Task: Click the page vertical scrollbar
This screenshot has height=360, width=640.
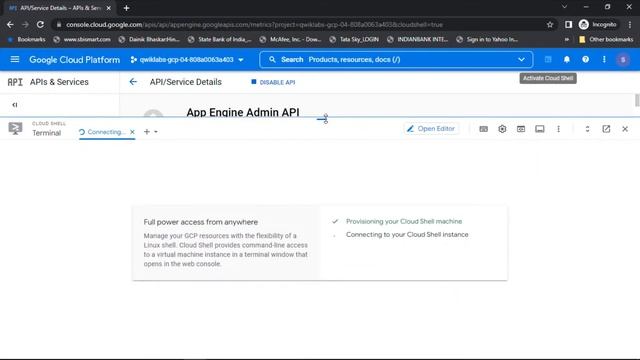Action: pyautogui.click(x=637, y=100)
